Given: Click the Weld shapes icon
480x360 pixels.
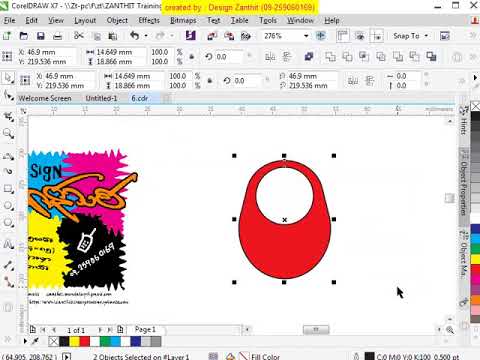Looking at the screenshot, I should click(330, 57).
